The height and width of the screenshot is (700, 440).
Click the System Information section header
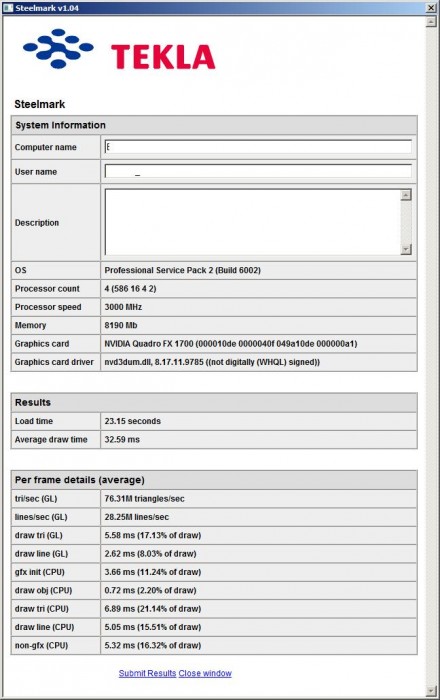click(214, 125)
